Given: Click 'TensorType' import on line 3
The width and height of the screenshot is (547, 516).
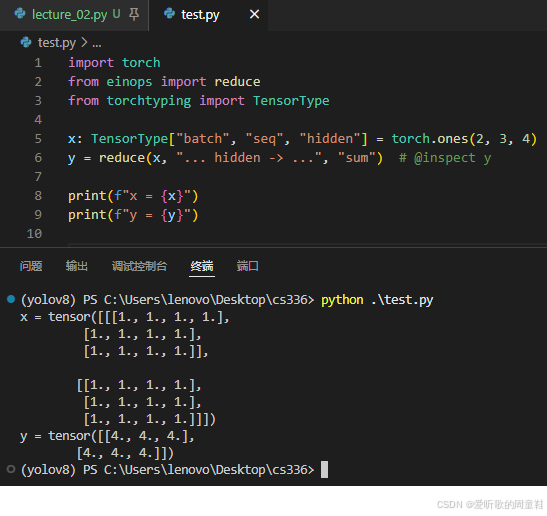Looking at the screenshot, I should [x=291, y=101].
